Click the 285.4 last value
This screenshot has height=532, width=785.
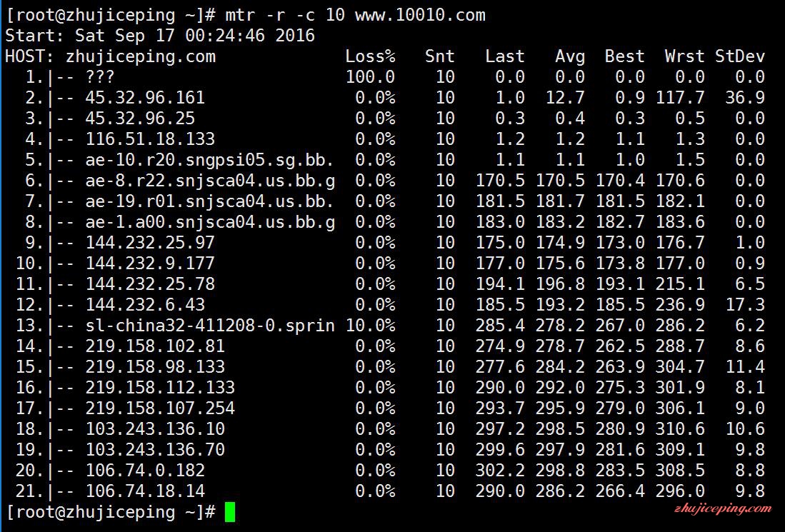500,326
